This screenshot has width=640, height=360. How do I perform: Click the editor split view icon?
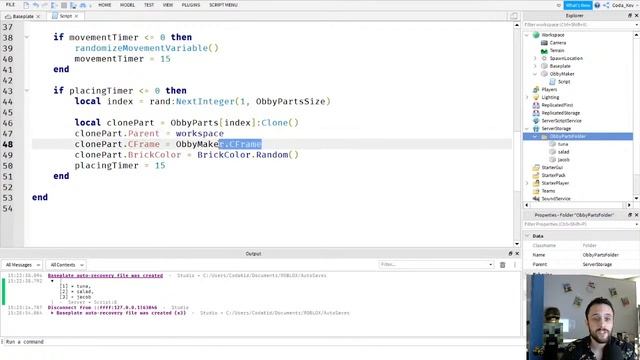pyautogui.click(x=513, y=16)
